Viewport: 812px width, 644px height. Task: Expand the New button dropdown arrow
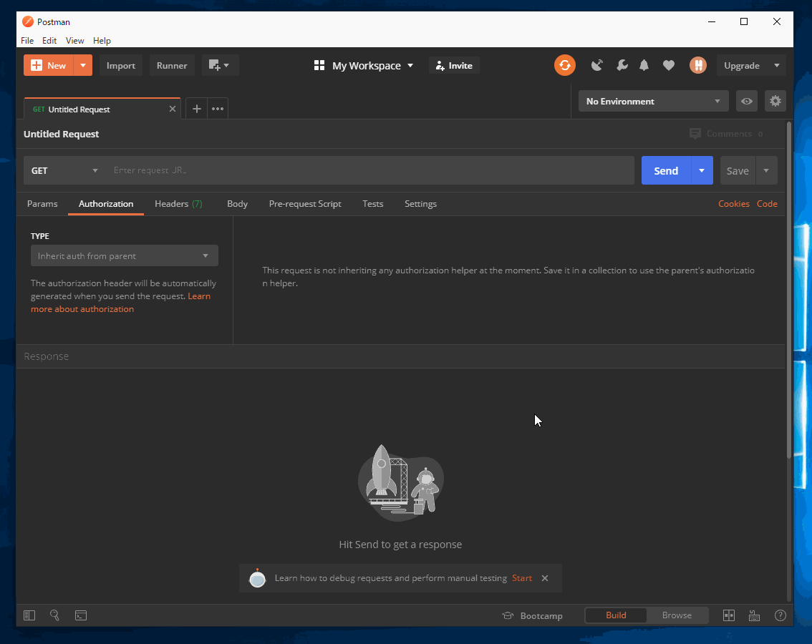pos(83,65)
